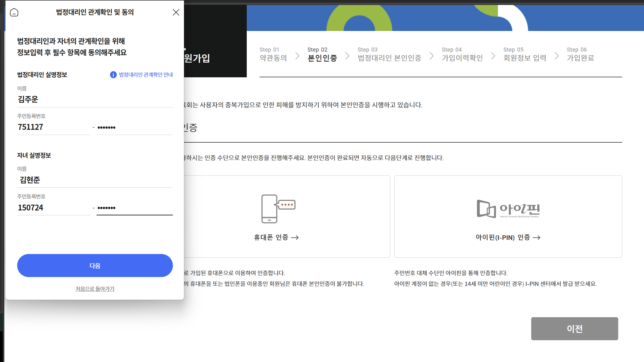This screenshot has width=644, height=362.
Task: Follow the 처음으로 돌아가기 link
Action: (x=95, y=289)
